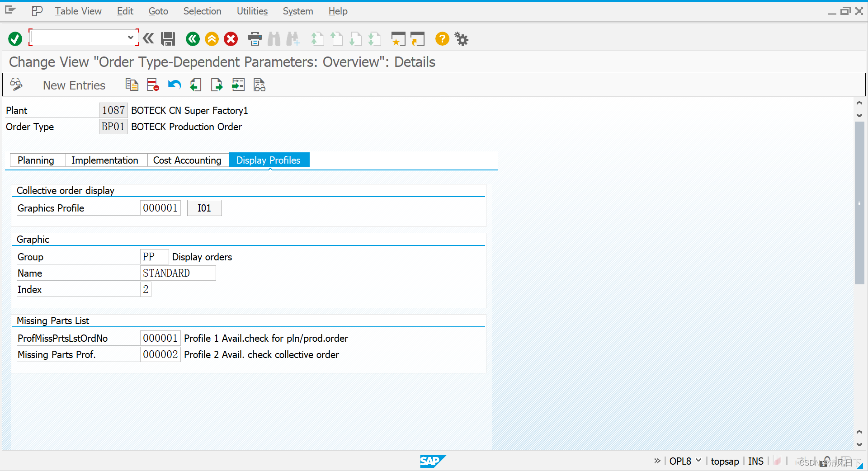The height and width of the screenshot is (471, 868).
Task: Click the Undo Change arrow icon
Action: [174, 85]
